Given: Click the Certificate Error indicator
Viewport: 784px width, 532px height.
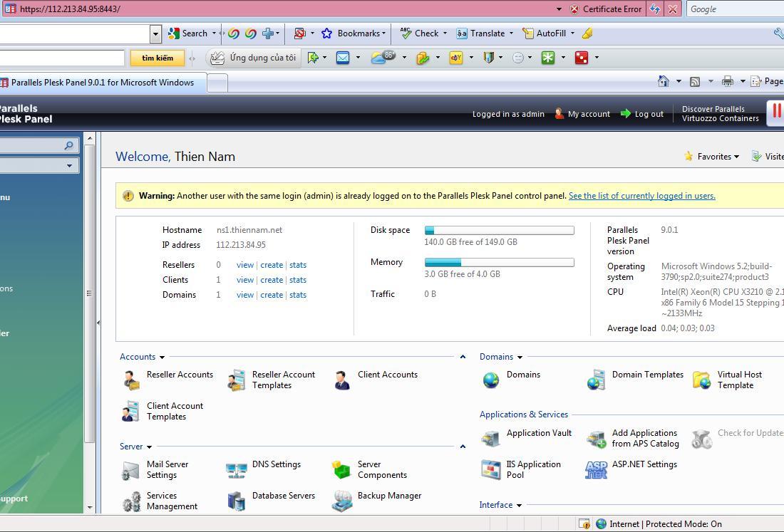Looking at the screenshot, I should 606,9.
